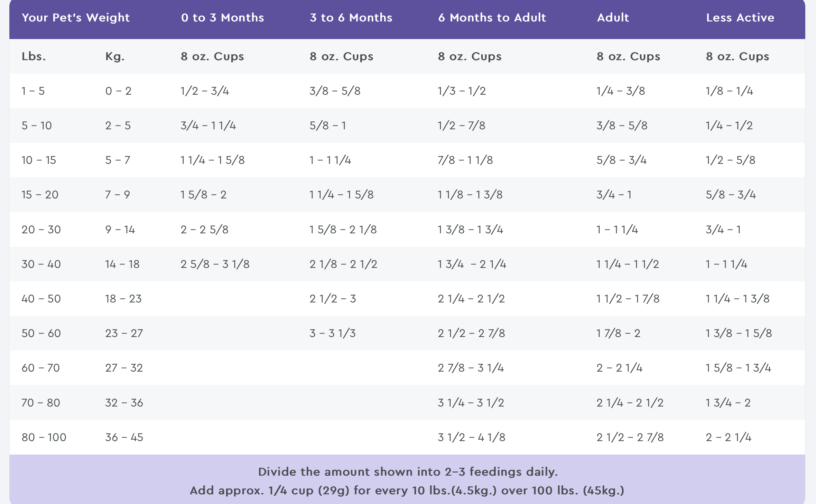Select the "2 5/8 – 3 1/8" cups cell
The image size is (816, 504).
(x=215, y=264)
